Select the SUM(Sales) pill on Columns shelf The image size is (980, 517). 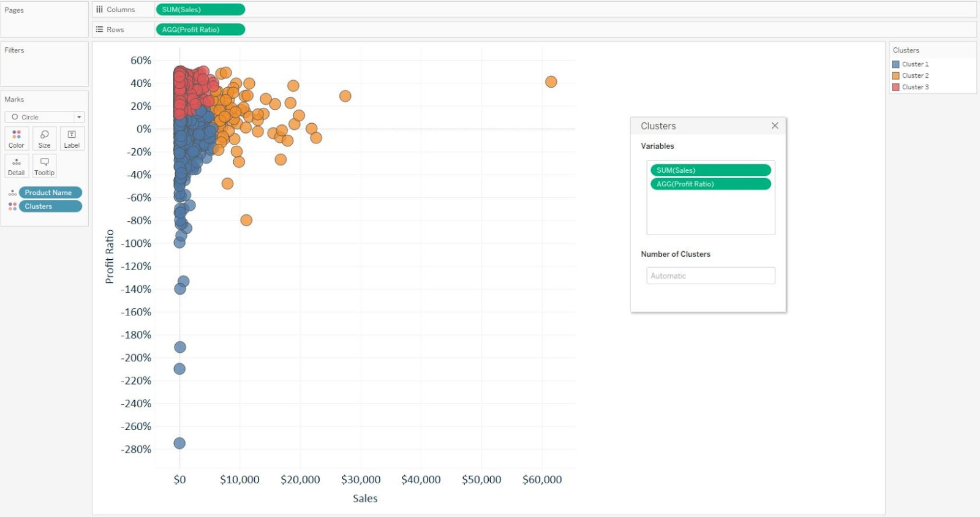pyautogui.click(x=200, y=10)
